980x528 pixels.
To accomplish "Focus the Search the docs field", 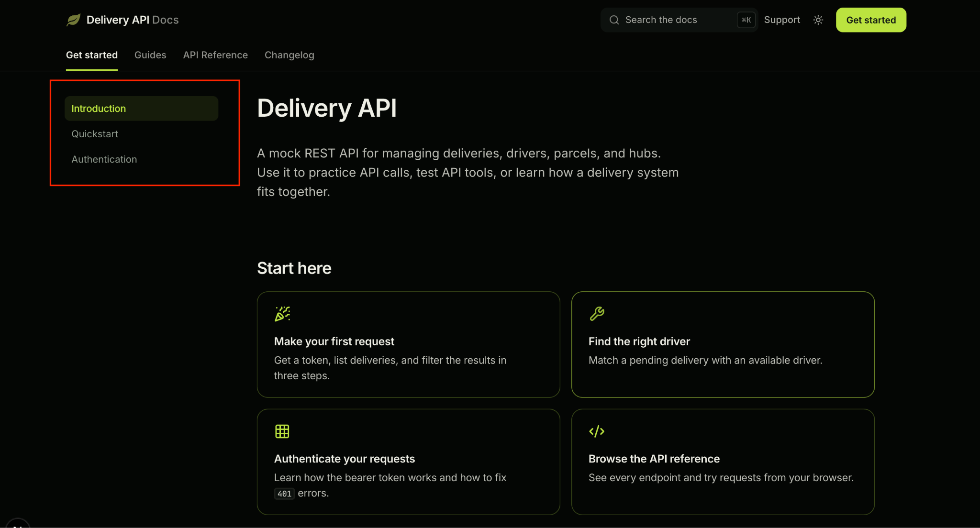I will pyautogui.click(x=679, y=20).
